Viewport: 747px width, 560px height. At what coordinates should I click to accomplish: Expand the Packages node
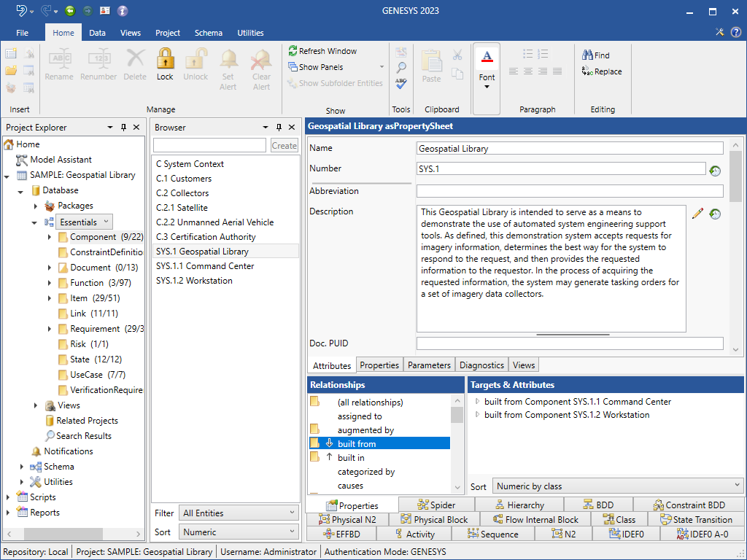(x=36, y=206)
